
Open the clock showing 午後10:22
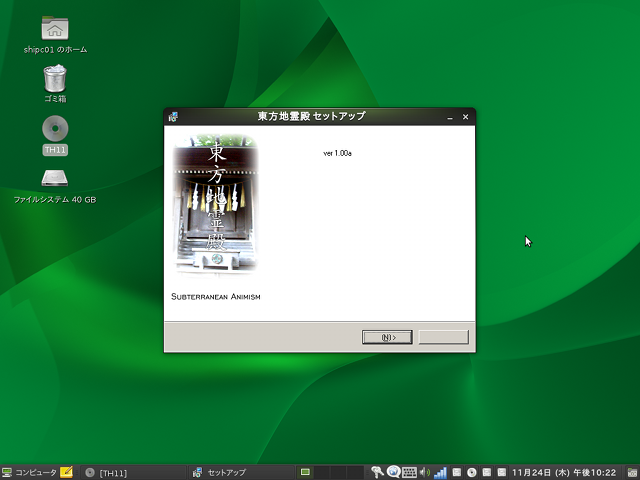coord(564,473)
